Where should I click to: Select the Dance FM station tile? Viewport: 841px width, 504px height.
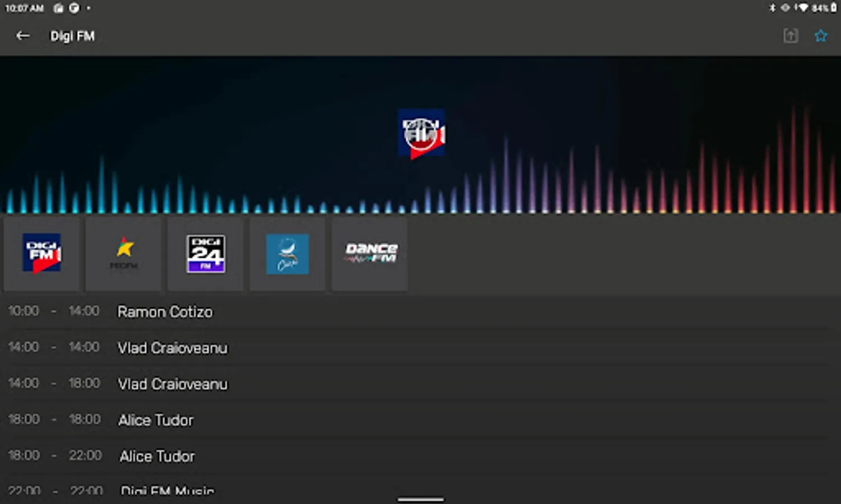370,254
